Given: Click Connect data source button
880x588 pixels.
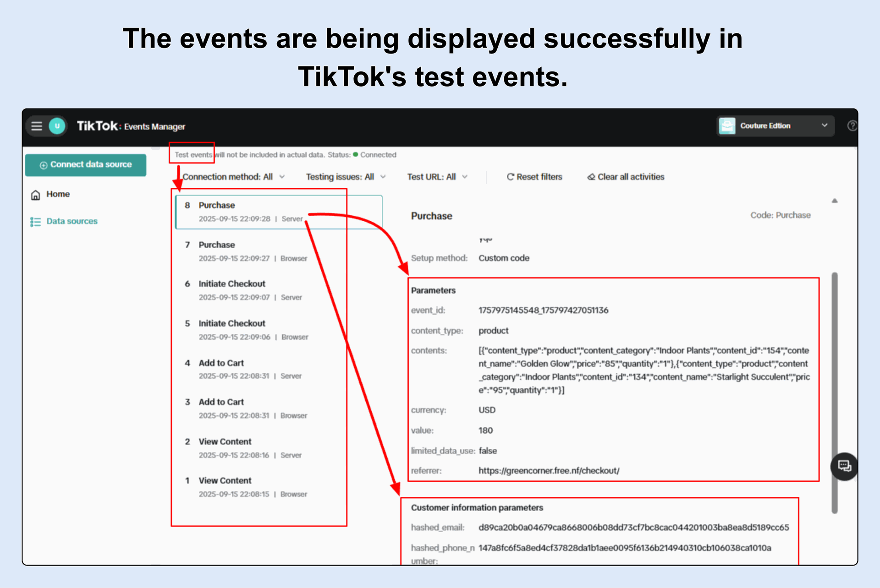Looking at the screenshot, I should pyautogui.click(x=86, y=165).
